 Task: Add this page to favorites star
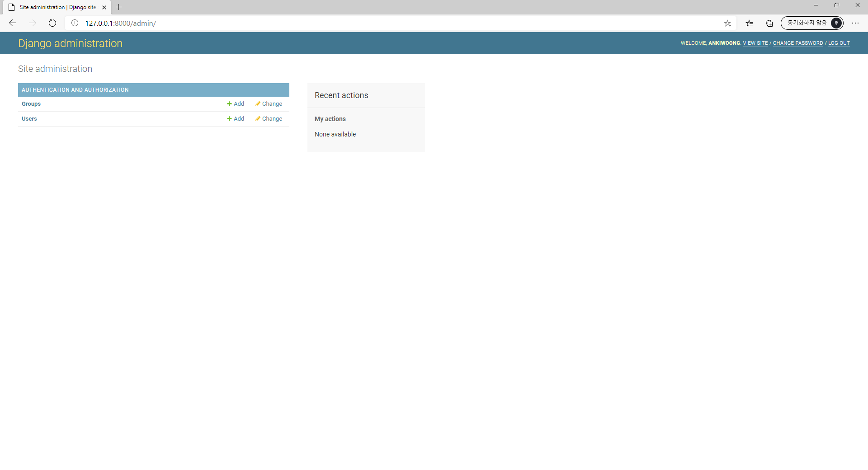click(727, 23)
